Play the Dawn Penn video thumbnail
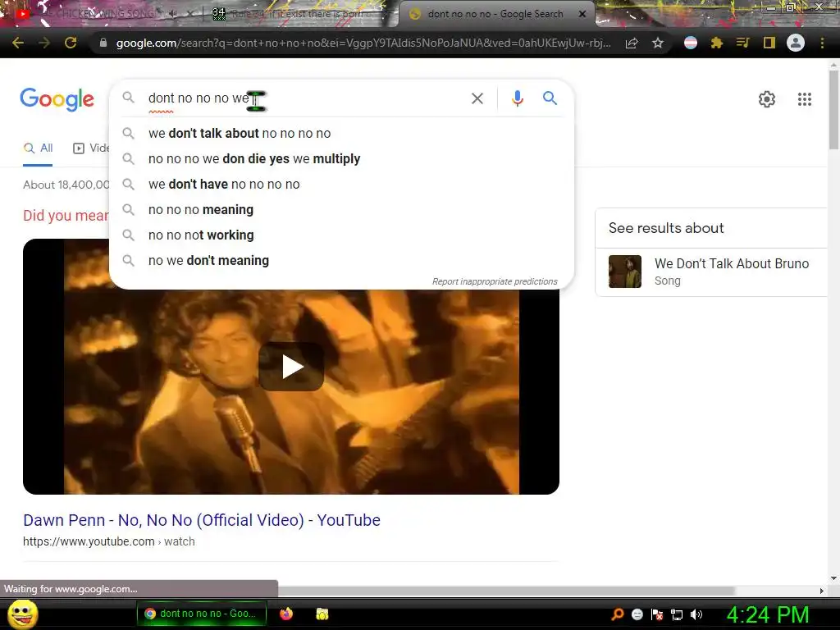840x630 pixels. (291, 367)
